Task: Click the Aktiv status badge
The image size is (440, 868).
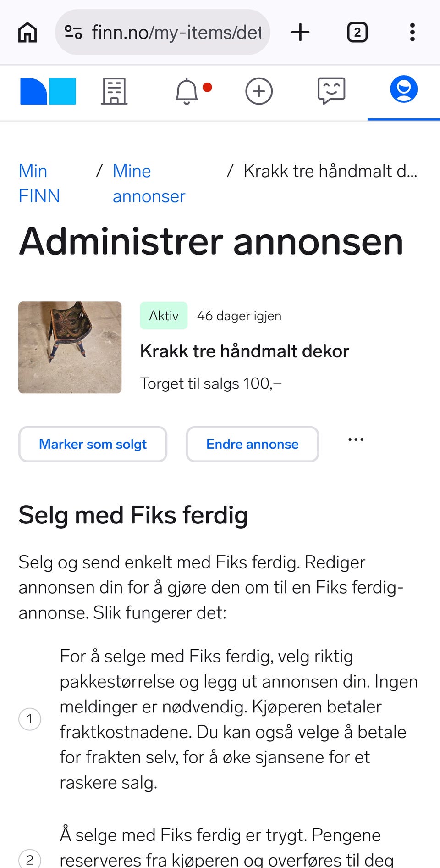Action: click(164, 316)
